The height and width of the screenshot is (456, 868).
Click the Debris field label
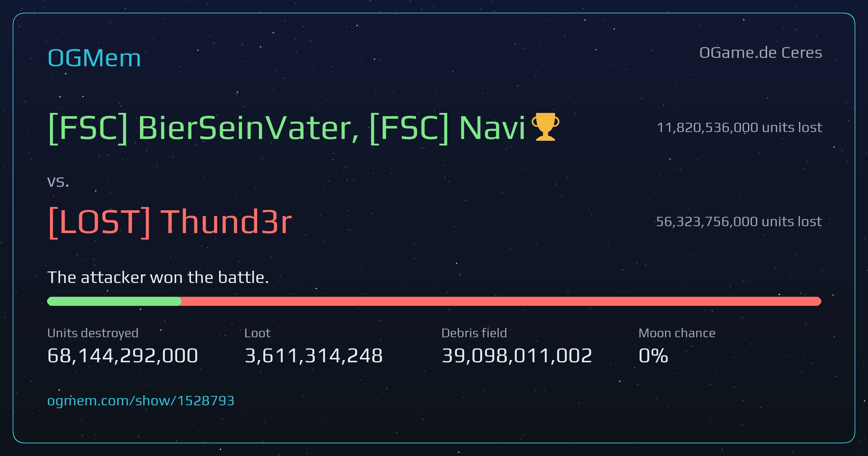pyautogui.click(x=474, y=333)
